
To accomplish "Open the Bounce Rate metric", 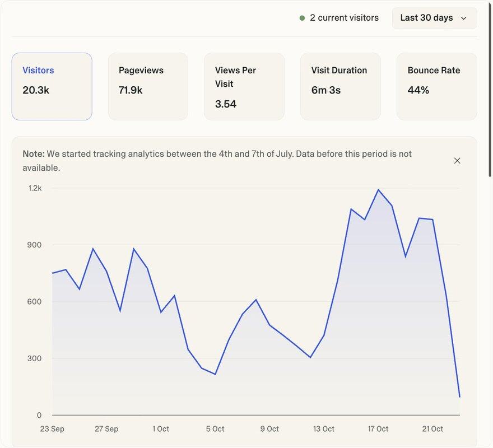I will point(436,86).
